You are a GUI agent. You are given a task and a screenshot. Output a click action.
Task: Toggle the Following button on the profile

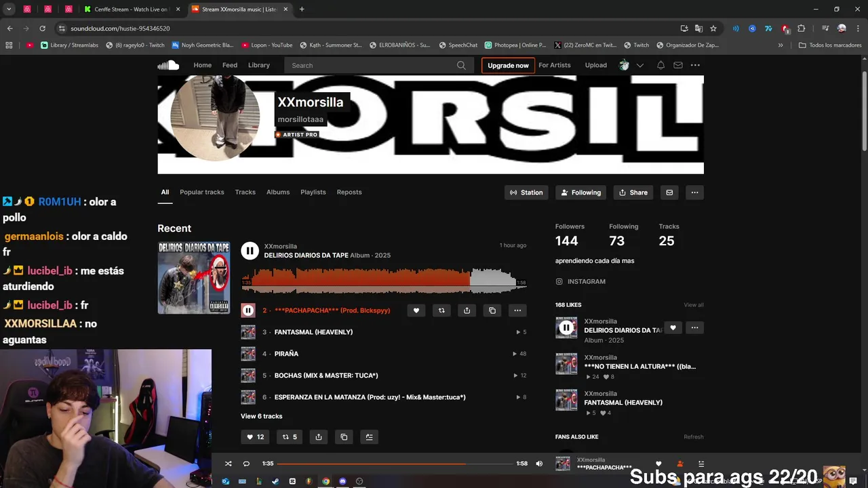pyautogui.click(x=581, y=192)
